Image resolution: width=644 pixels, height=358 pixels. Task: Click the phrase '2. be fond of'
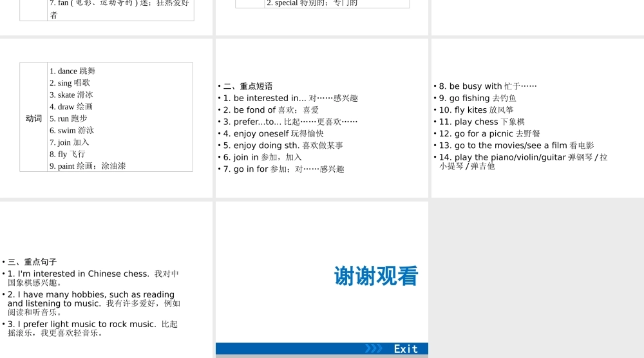point(249,110)
